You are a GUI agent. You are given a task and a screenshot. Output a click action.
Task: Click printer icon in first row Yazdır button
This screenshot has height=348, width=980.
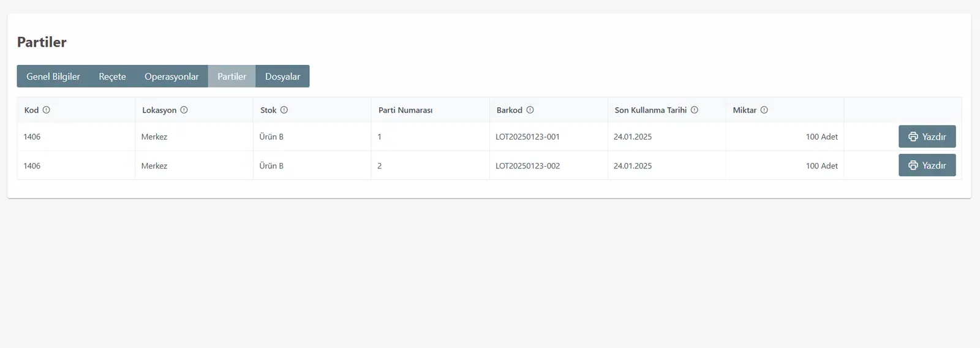point(913,137)
